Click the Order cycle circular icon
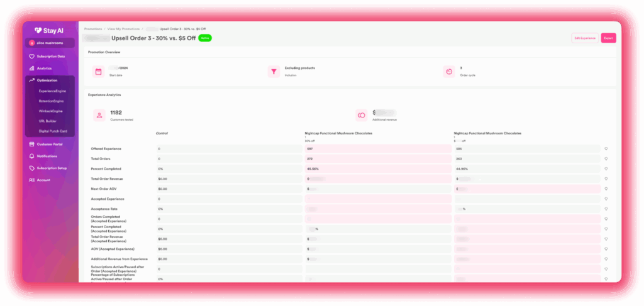The height and width of the screenshot is (306, 644). pyautogui.click(x=449, y=72)
